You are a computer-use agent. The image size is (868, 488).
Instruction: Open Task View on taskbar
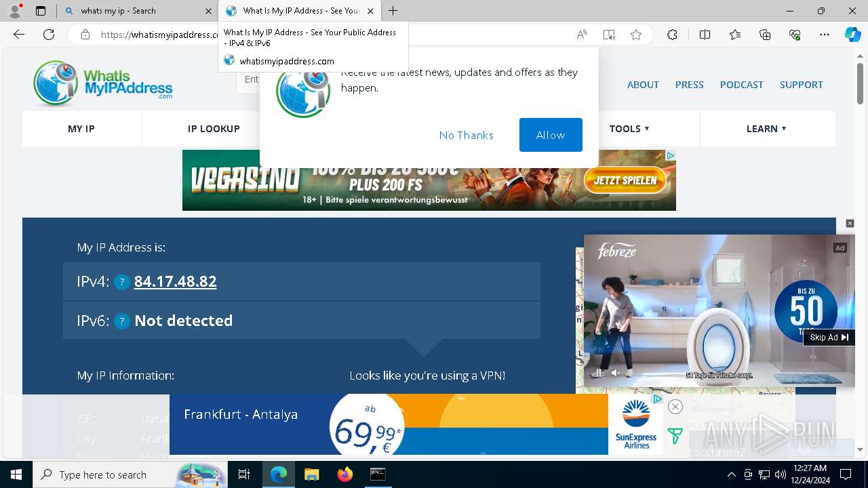pyautogui.click(x=244, y=474)
